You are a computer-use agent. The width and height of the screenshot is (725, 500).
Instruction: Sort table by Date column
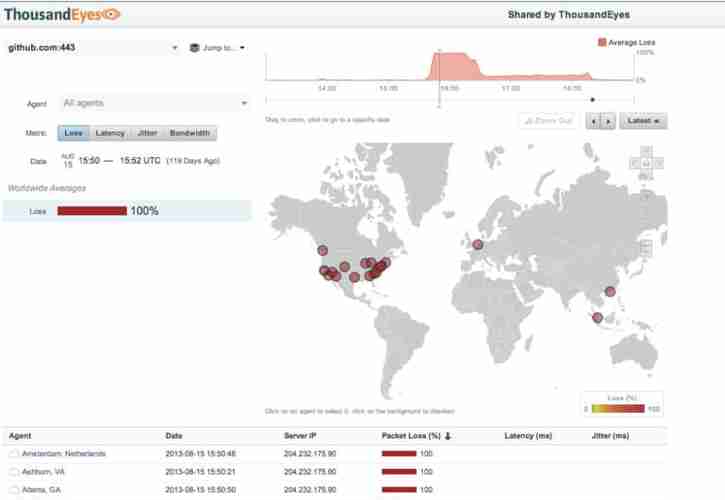[174, 436]
